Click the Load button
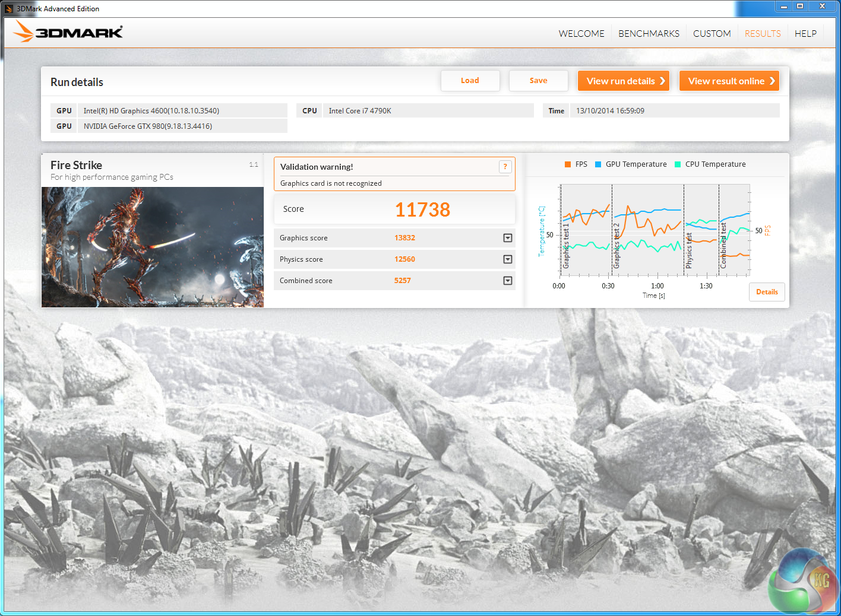841x616 pixels. tap(470, 81)
